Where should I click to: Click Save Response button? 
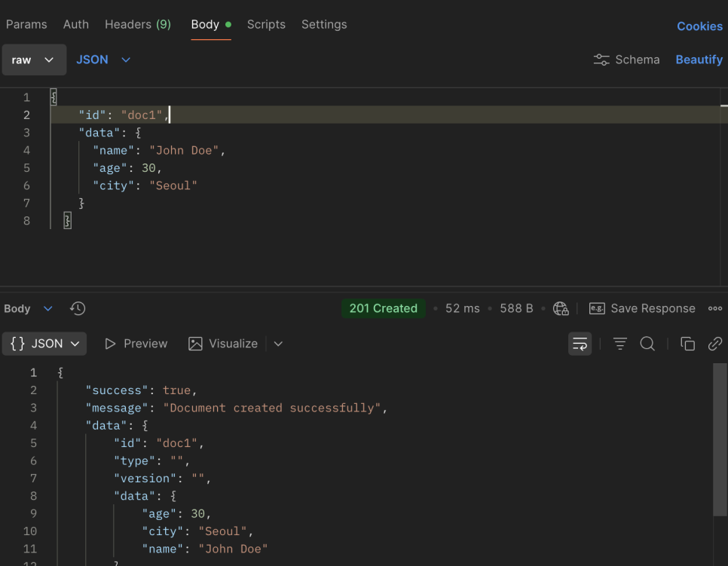point(642,309)
